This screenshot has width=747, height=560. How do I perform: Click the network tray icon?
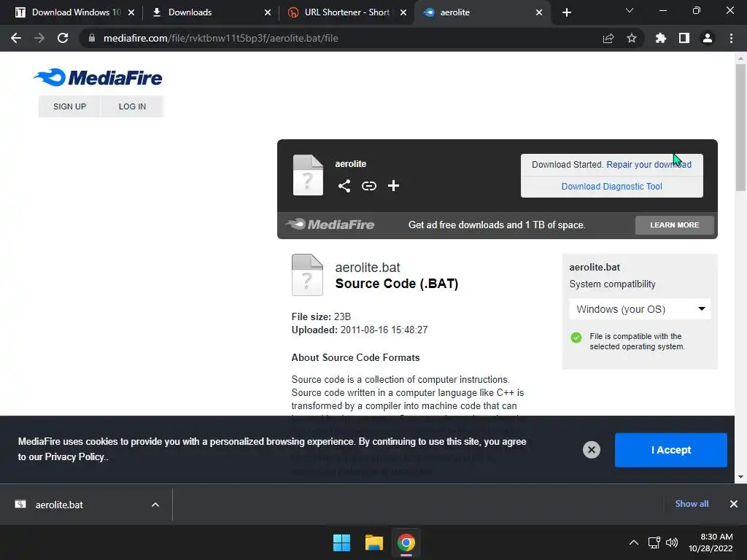pos(654,542)
